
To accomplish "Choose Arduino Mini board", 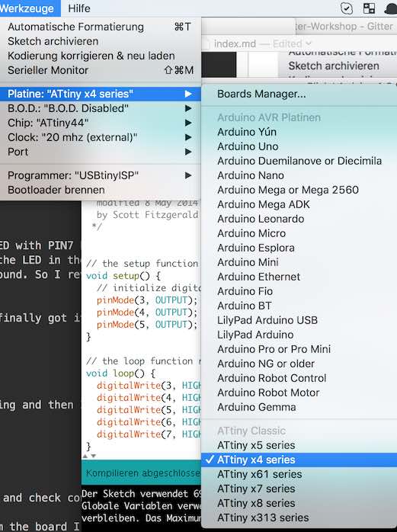I will tap(299, 262).
